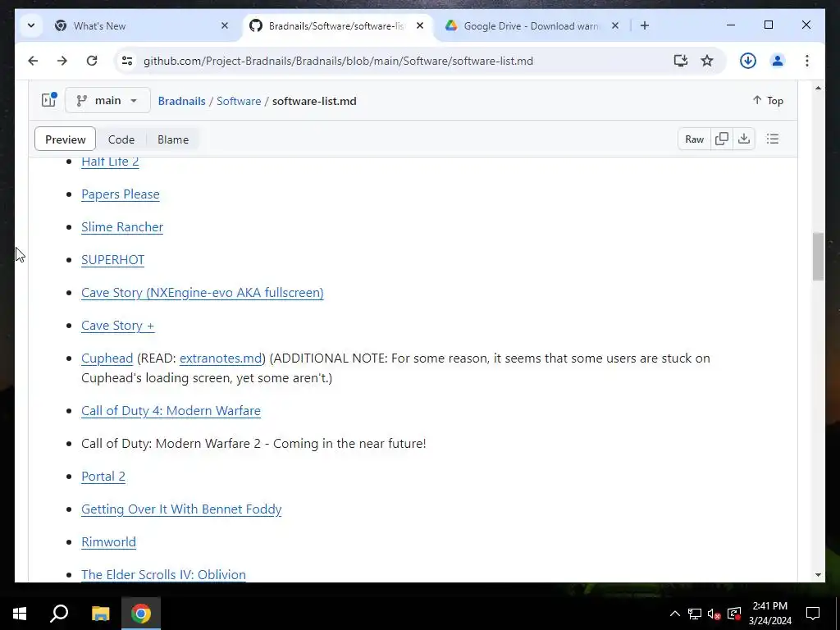This screenshot has height=630, width=840.
Task: Open network status tray icon
Action: tap(695, 614)
